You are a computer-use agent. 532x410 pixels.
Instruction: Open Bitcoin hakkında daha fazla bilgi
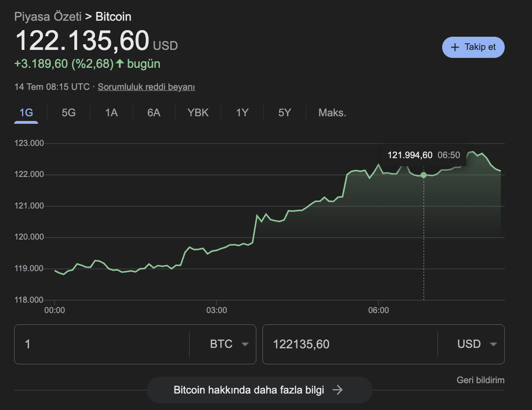point(260,390)
